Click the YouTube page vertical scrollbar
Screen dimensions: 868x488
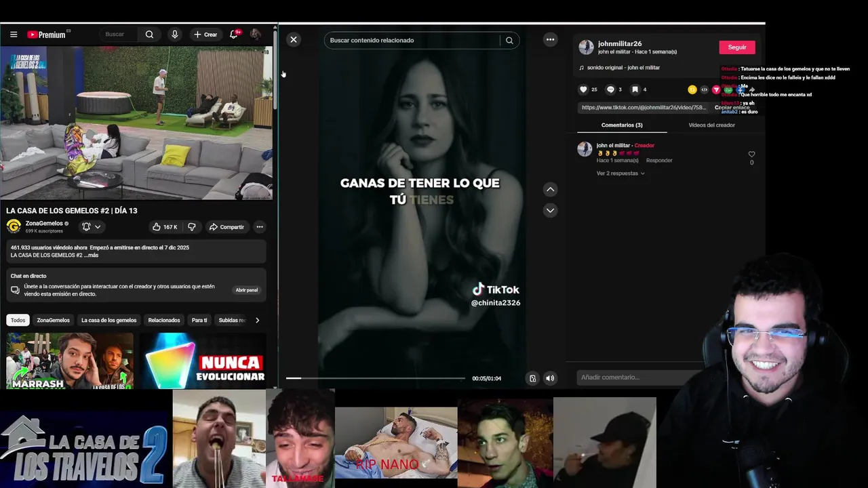(x=275, y=207)
